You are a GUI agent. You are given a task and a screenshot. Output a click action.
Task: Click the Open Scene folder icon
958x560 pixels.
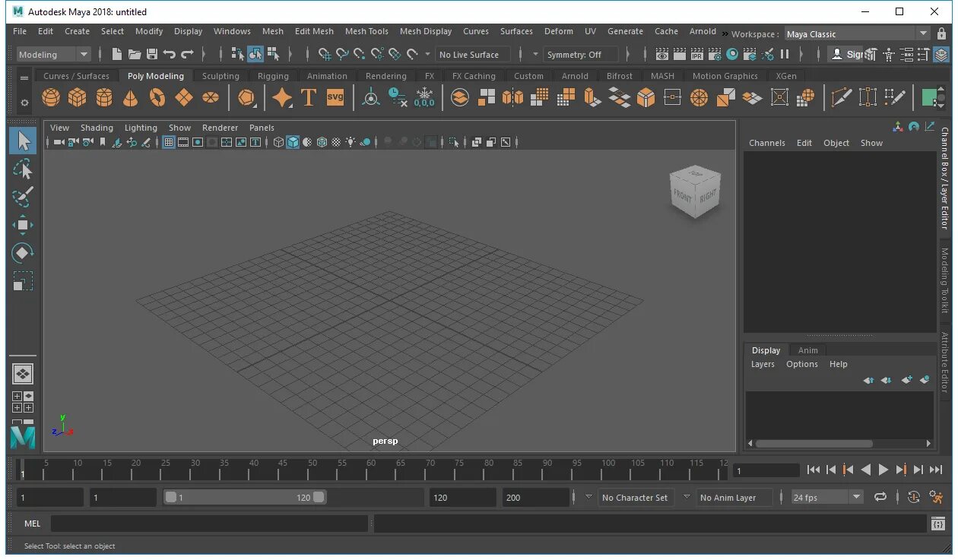click(135, 54)
